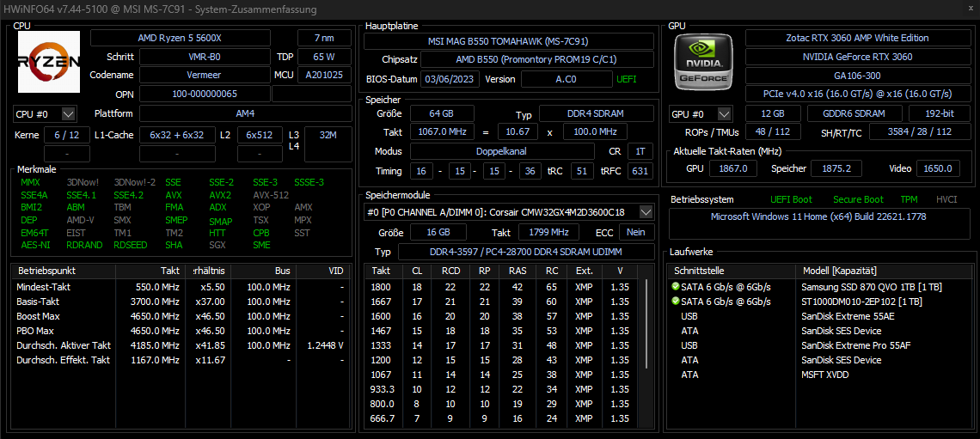Image resolution: width=980 pixels, height=439 pixels.
Task: Click the VMR-B0 stepping field
Action: [x=205, y=57]
